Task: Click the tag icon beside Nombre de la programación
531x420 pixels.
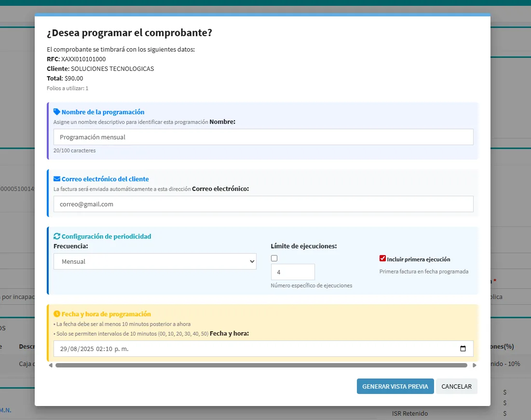Action: (x=57, y=112)
